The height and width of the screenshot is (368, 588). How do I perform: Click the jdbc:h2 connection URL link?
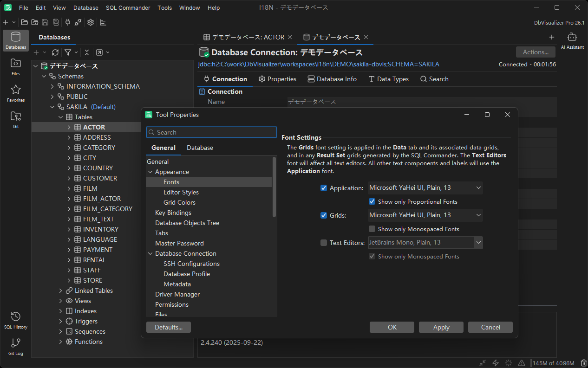319,64
